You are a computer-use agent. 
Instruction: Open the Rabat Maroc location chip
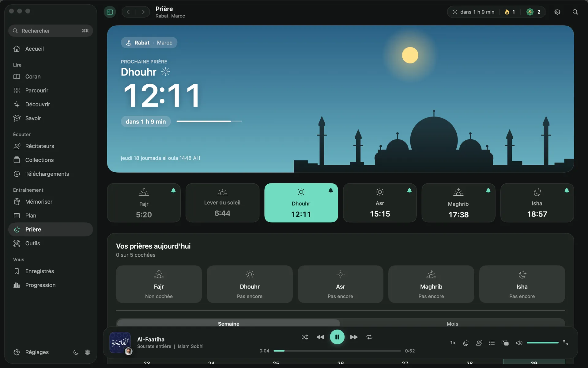click(149, 43)
